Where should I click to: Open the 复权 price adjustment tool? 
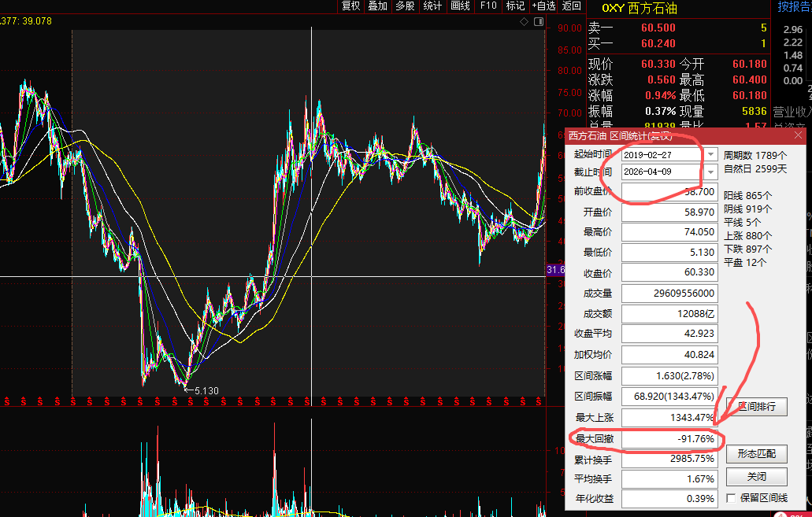point(350,6)
